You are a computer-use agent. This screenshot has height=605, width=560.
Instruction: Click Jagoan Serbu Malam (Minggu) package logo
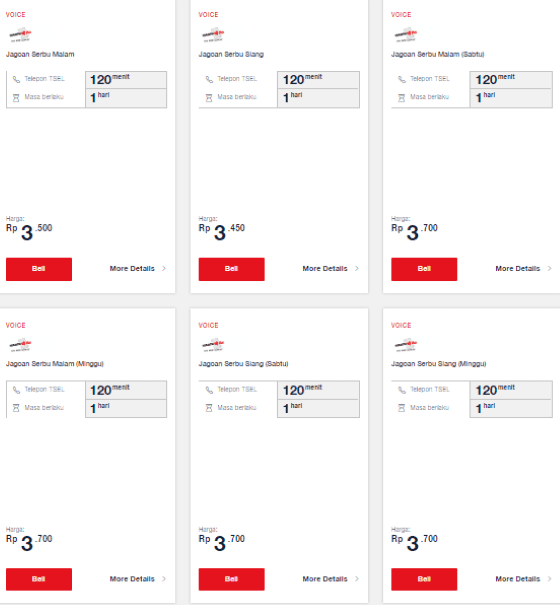coord(20,345)
